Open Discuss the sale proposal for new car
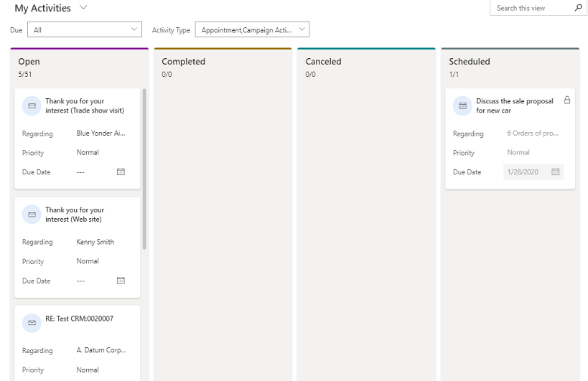The image size is (588, 381). [515, 105]
